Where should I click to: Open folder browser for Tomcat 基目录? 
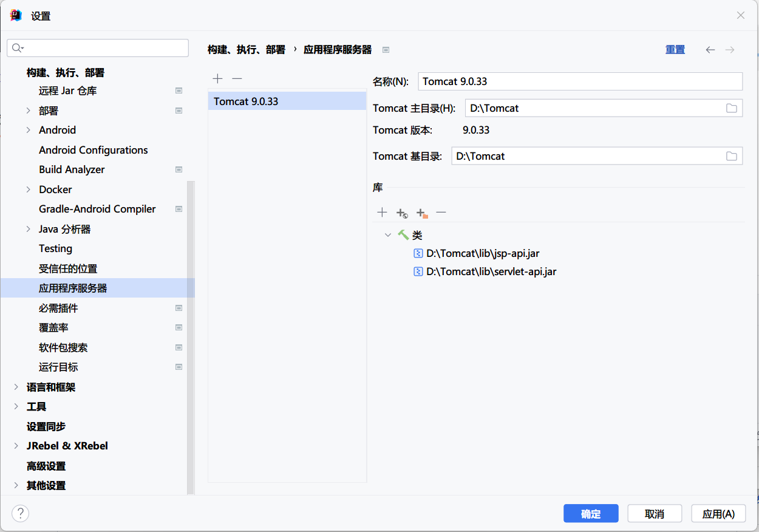point(732,156)
